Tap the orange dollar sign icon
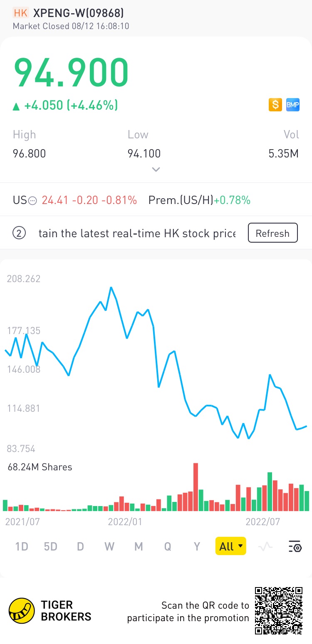This screenshot has width=312, height=644. point(275,105)
